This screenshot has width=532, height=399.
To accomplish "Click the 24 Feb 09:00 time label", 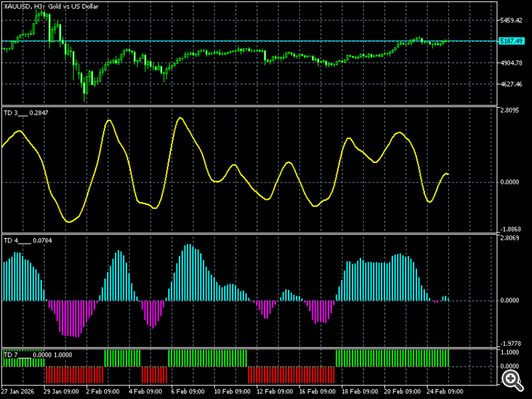I will click(445, 391).
